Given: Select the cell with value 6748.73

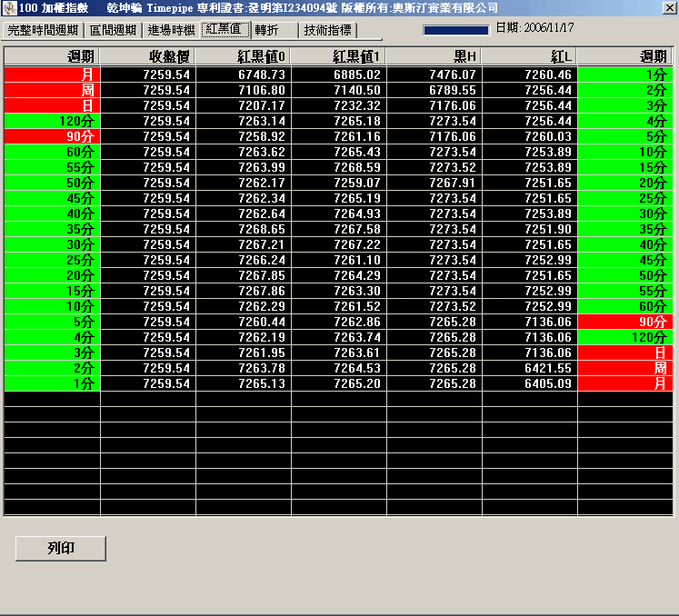Looking at the screenshot, I should pyautogui.click(x=243, y=74).
